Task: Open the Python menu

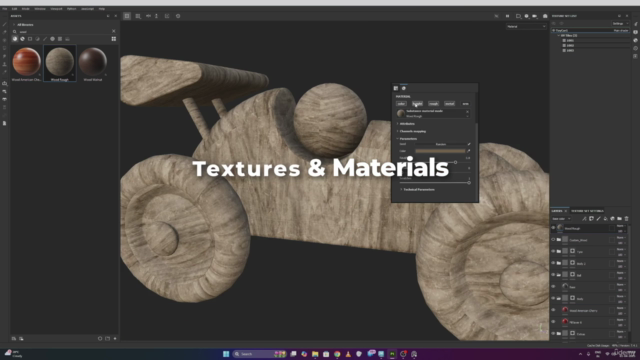Action: pos(71,9)
